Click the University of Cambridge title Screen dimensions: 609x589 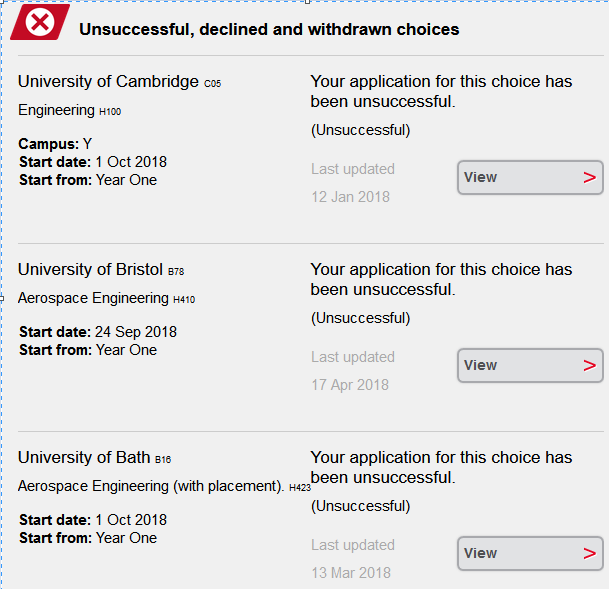(x=108, y=82)
